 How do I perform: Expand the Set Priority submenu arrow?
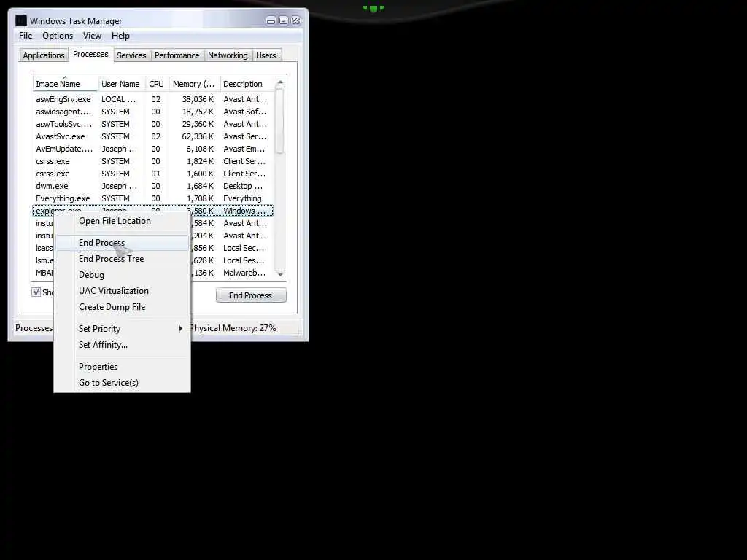181,329
